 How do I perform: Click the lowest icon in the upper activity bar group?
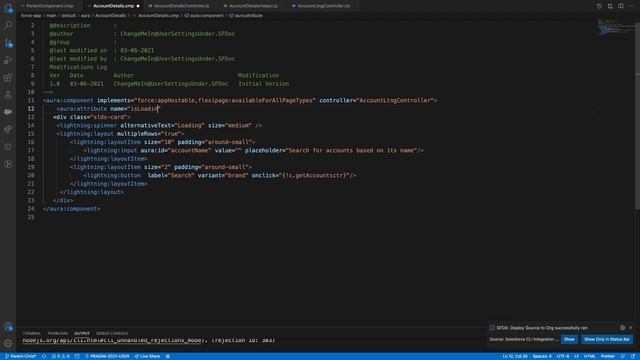(x=8, y=164)
